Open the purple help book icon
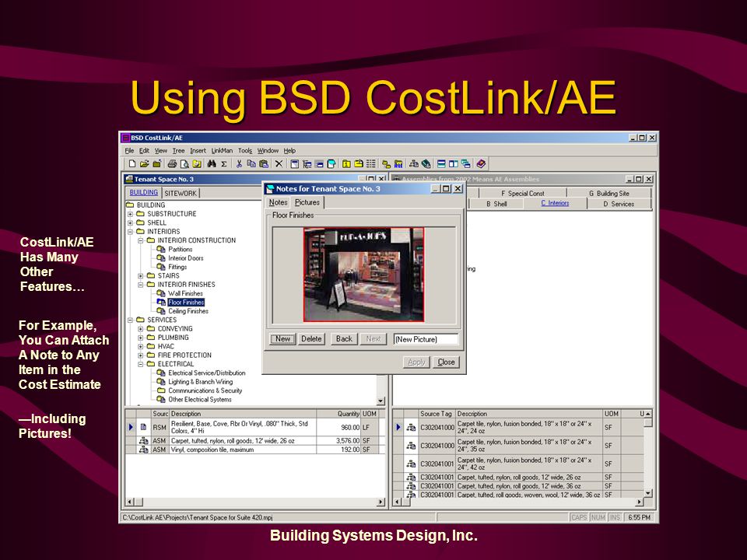The image size is (747, 560). click(481, 164)
